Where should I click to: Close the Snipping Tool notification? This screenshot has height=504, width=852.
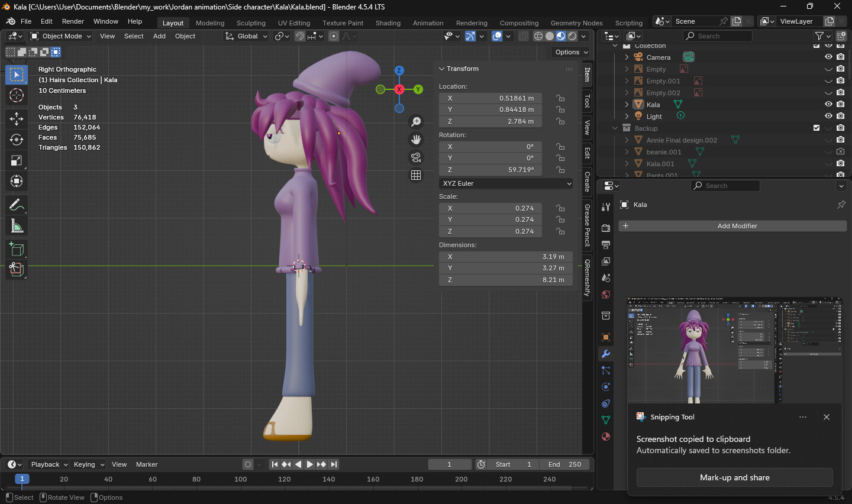(827, 417)
